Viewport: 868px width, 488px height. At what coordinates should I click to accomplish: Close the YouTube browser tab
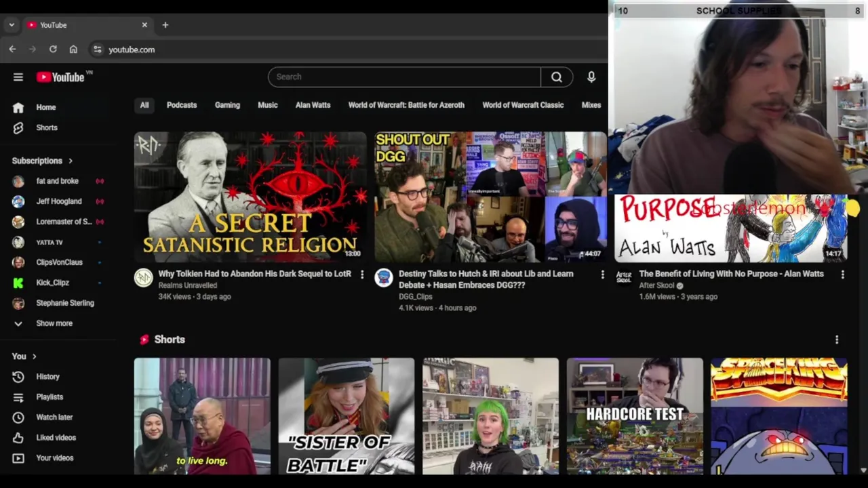[x=144, y=25]
